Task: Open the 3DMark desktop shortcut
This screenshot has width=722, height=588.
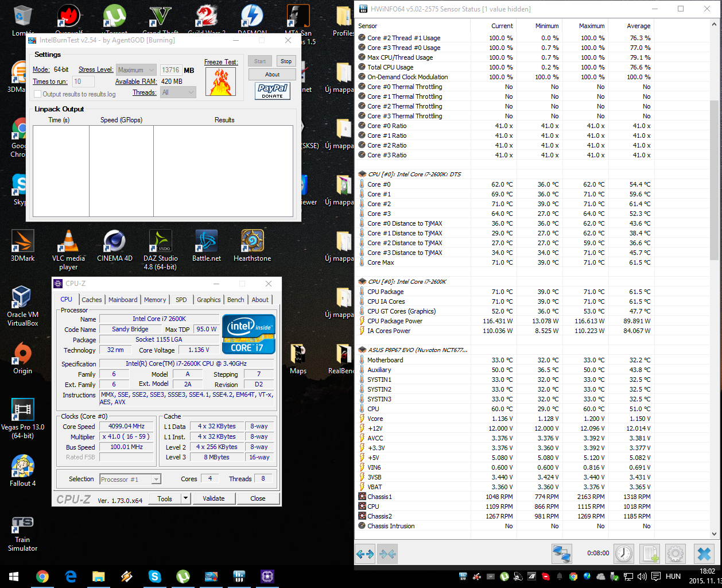Action: pyautogui.click(x=22, y=246)
